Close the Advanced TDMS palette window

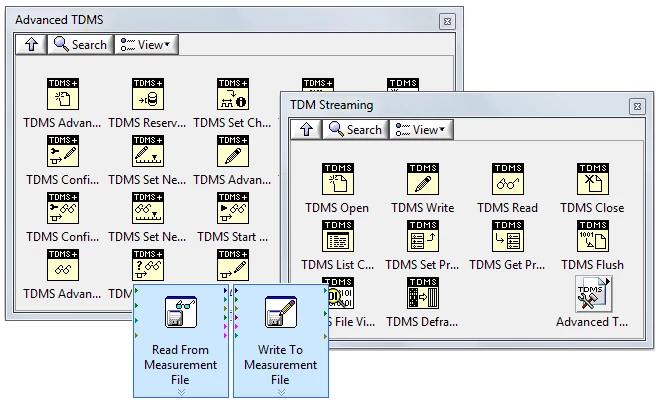(446, 20)
